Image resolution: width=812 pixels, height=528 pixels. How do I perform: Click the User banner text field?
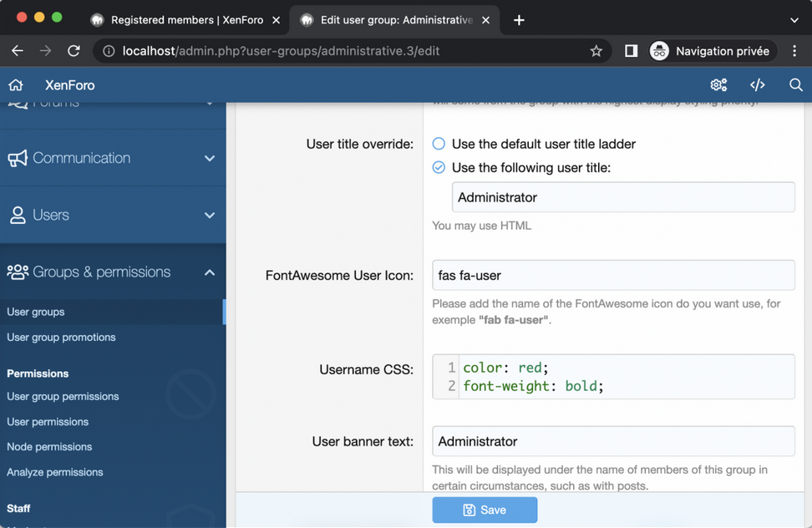(x=613, y=441)
